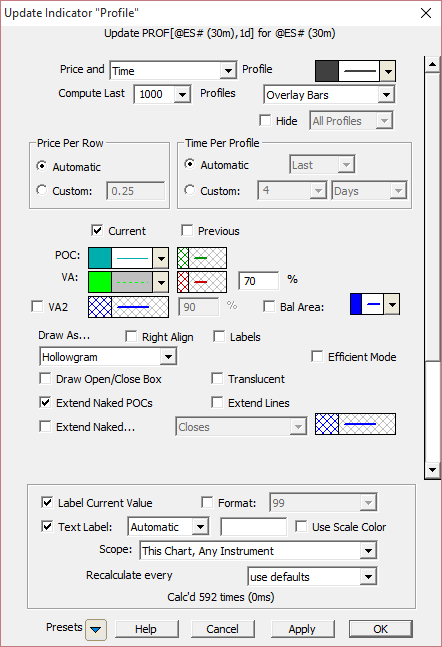Open the Recalculate every use defaults dropdown
Image resolution: width=442 pixels, height=647 pixels.
pos(312,577)
